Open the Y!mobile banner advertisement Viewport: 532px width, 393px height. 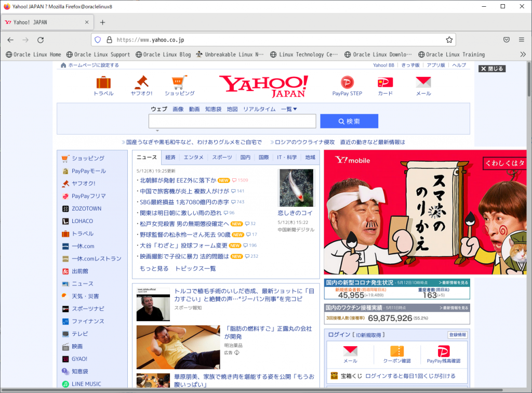click(x=425, y=212)
